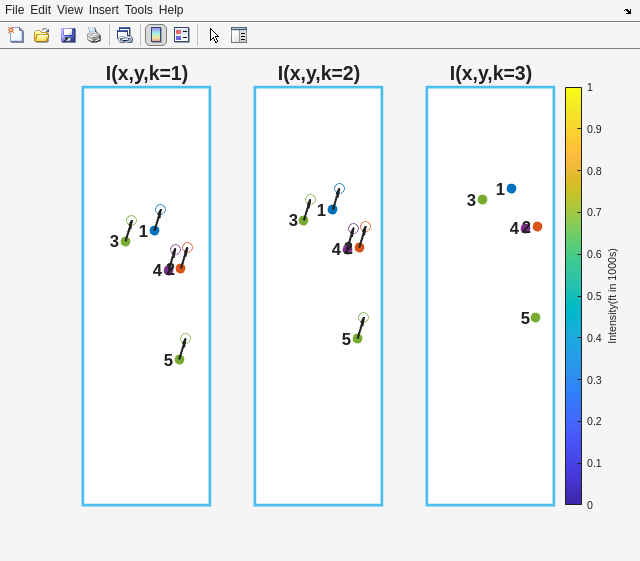Open the Help menu
The width and height of the screenshot is (640, 561).
pos(171,10)
